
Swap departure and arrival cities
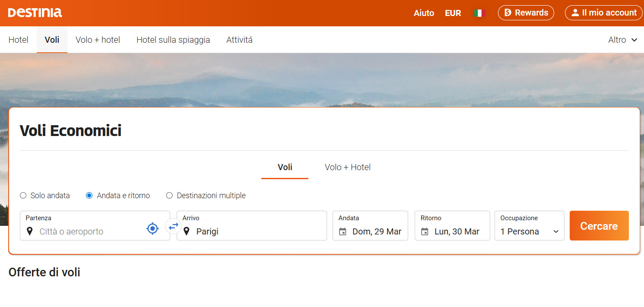(x=173, y=226)
